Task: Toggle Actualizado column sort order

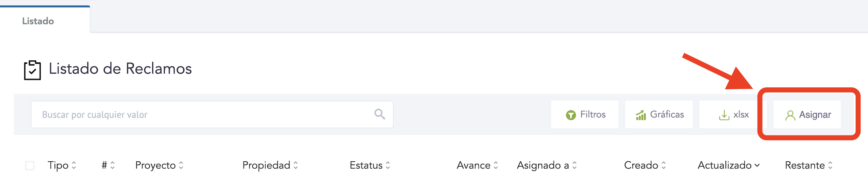Action: [x=728, y=165]
